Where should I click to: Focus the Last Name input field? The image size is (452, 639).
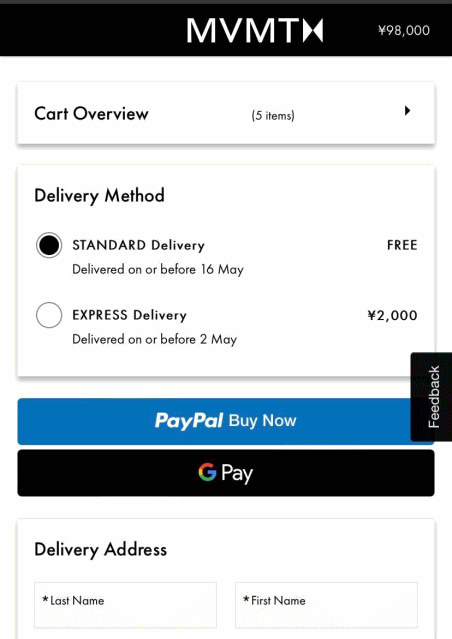coord(126,605)
